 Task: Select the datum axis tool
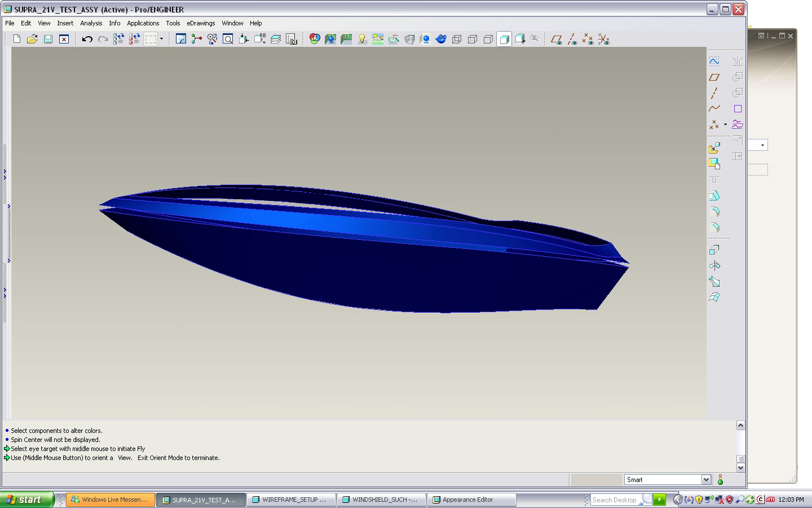714,93
